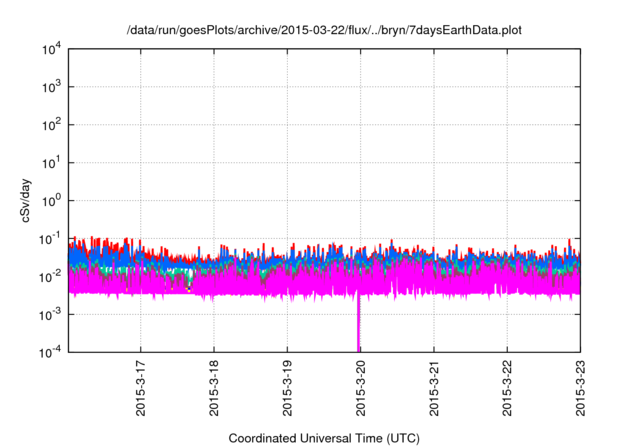
Task: Click the 10^1 y-axis tick label
Action: click(51, 163)
